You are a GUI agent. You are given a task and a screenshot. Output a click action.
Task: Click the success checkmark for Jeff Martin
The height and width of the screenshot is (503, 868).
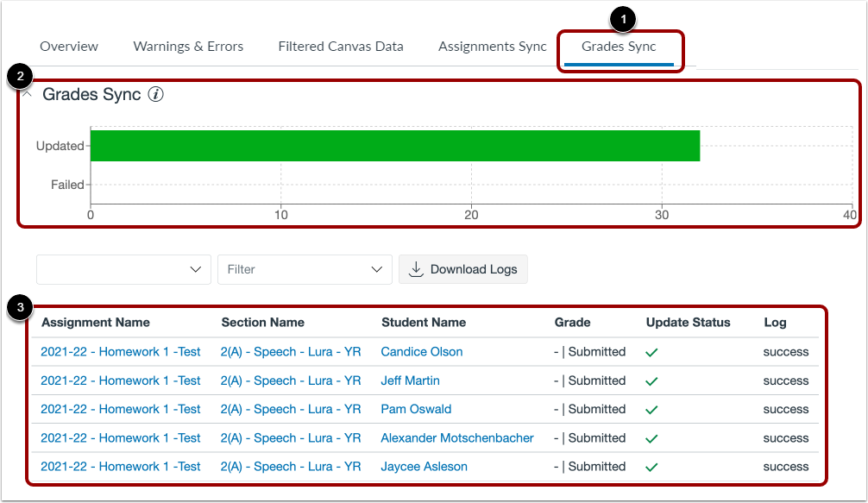tap(652, 380)
